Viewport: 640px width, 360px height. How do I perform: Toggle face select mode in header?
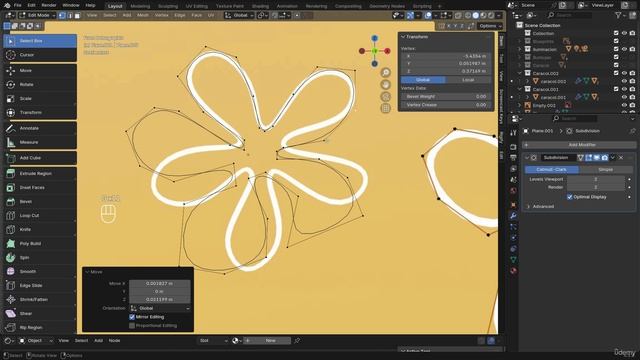pyautogui.click(x=77, y=16)
